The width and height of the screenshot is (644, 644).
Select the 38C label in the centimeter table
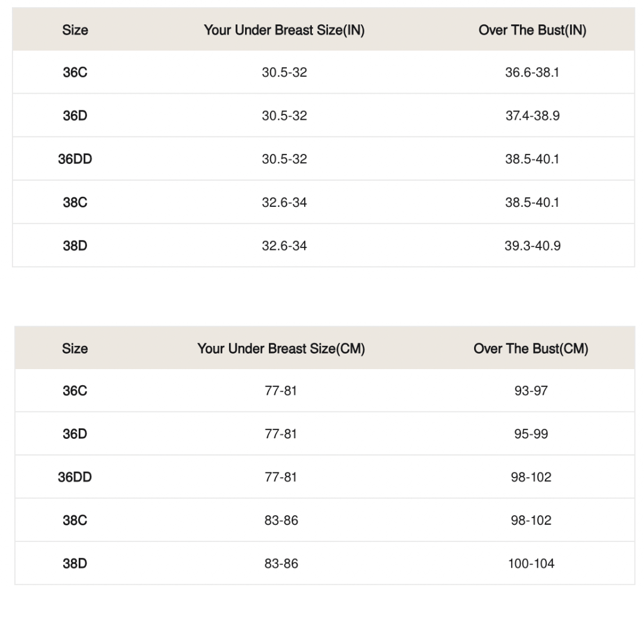[x=75, y=521]
